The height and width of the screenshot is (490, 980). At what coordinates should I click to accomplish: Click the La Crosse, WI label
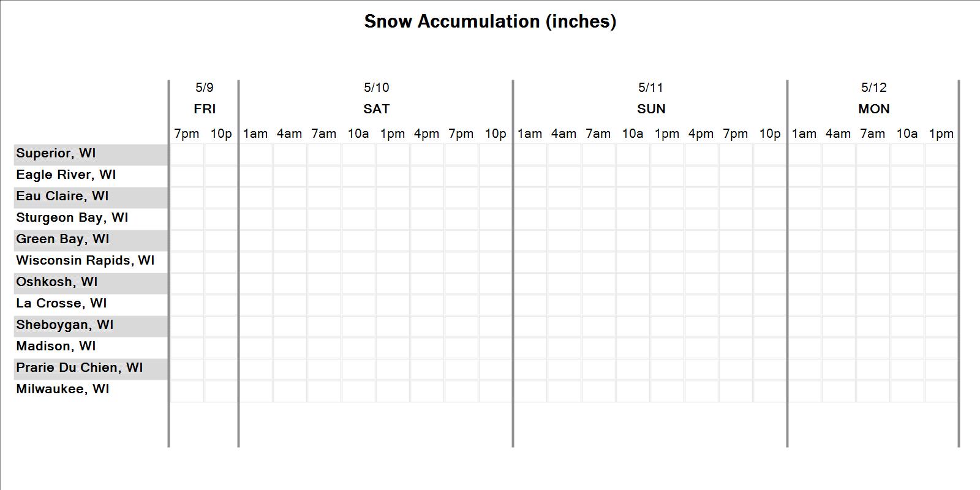click(x=61, y=304)
